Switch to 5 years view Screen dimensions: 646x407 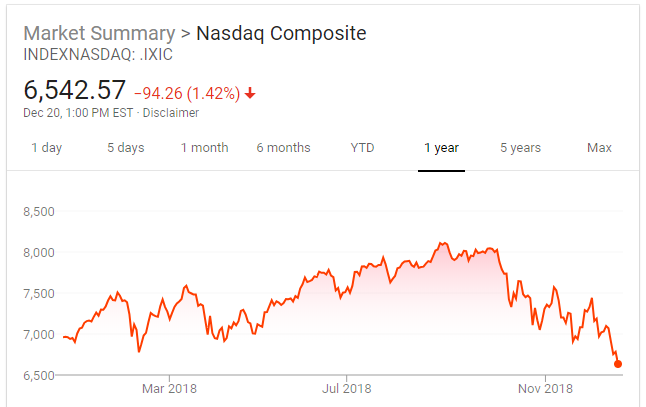point(520,148)
